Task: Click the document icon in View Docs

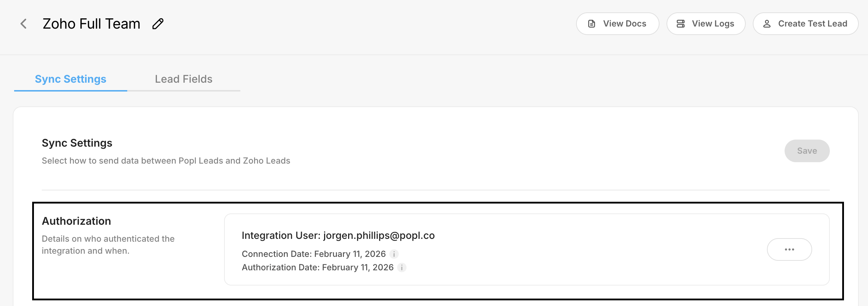Action: tap(592, 24)
